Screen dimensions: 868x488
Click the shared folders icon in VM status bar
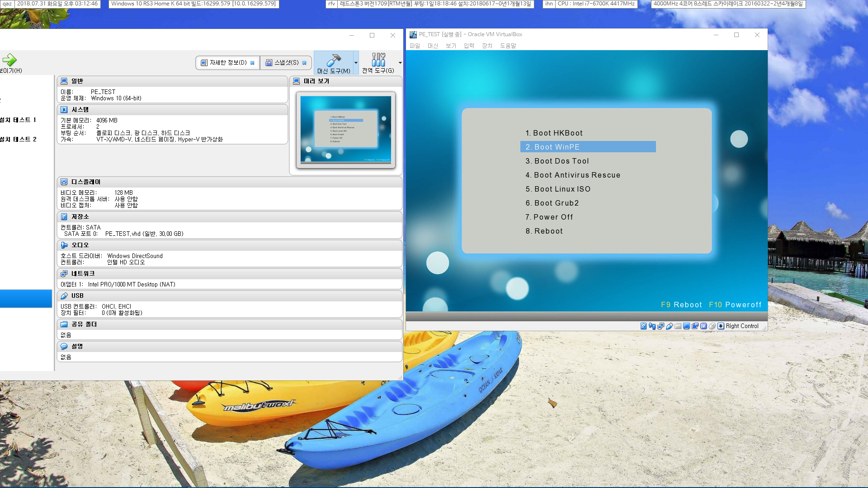pyautogui.click(x=678, y=326)
